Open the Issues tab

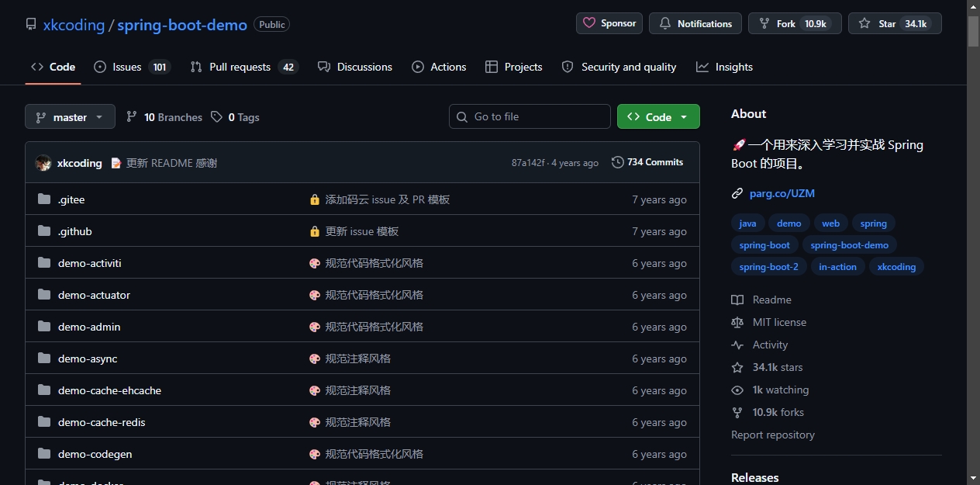coord(132,67)
